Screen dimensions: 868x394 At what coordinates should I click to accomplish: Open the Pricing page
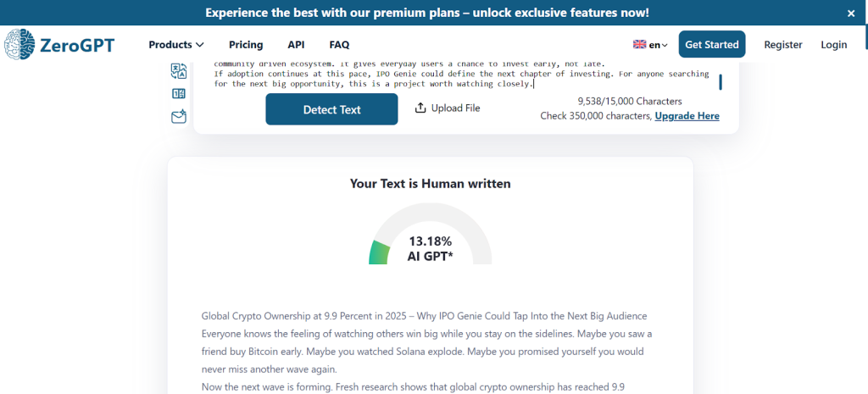246,45
